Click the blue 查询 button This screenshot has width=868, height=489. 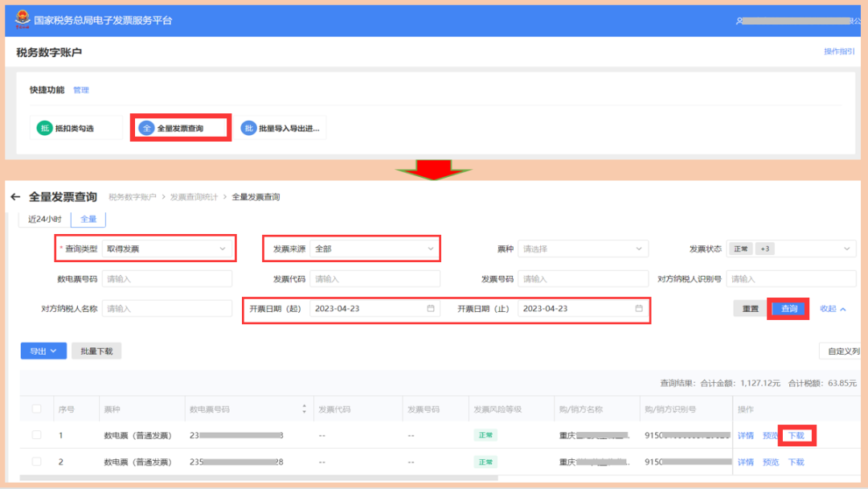point(788,309)
